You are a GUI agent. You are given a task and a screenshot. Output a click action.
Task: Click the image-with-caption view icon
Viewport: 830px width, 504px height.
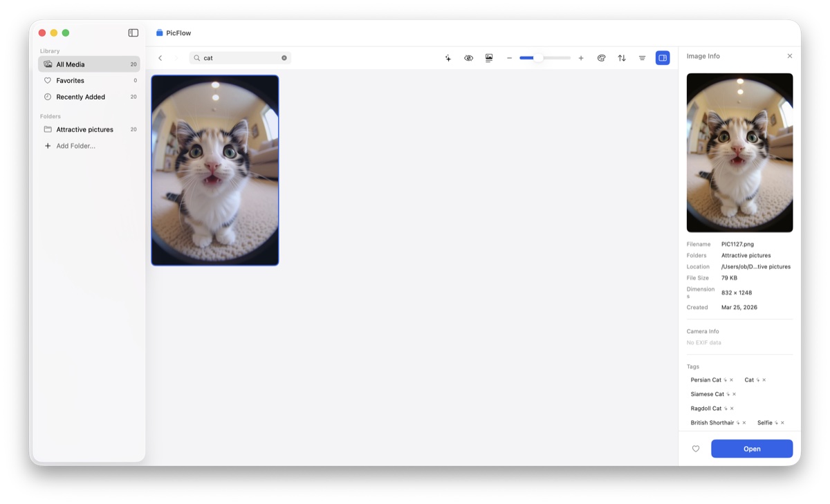[489, 58]
